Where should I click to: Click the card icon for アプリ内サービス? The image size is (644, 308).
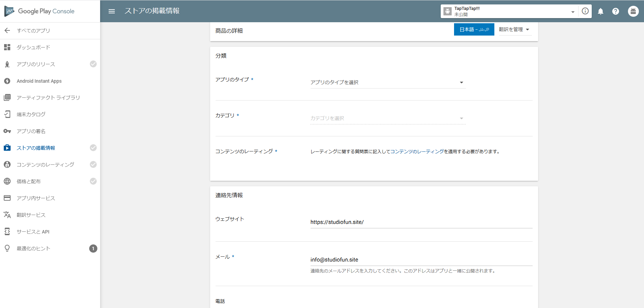point(7,198)
